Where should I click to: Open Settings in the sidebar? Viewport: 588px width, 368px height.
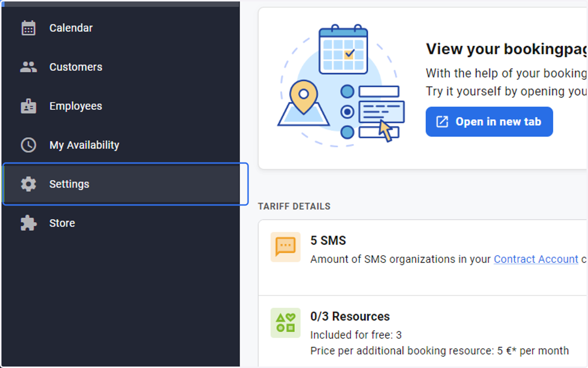[121, 184]
